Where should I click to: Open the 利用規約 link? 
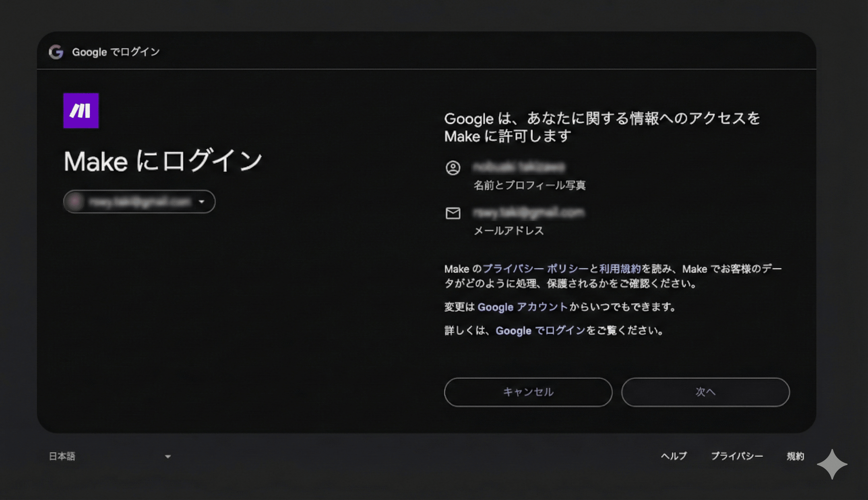(x=620, y=268)
